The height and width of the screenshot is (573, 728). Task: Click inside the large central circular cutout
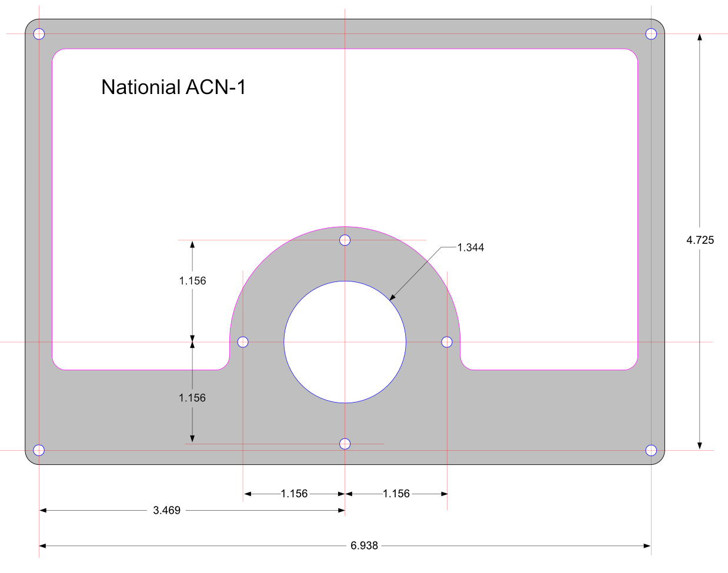[345, 342]
